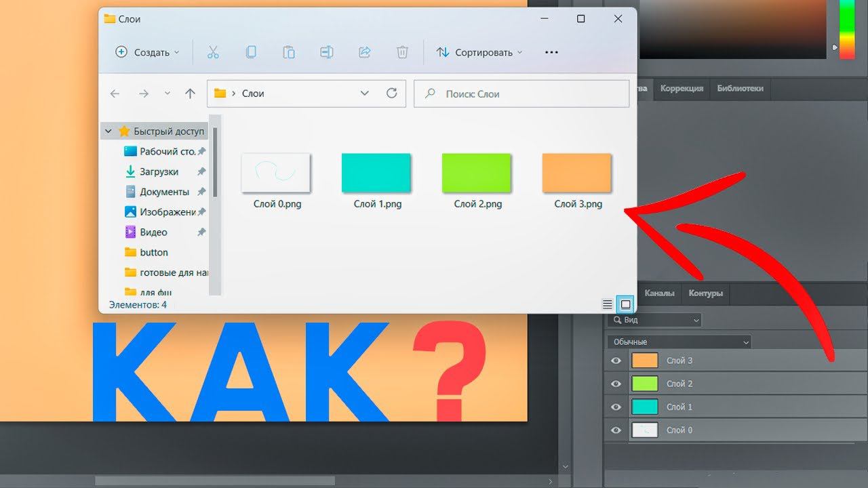Go up one folder level
868x488 pixels.
pos(190,94)
